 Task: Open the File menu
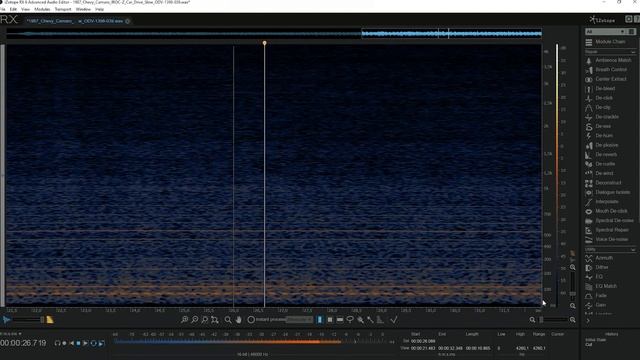tap(3, 9)
